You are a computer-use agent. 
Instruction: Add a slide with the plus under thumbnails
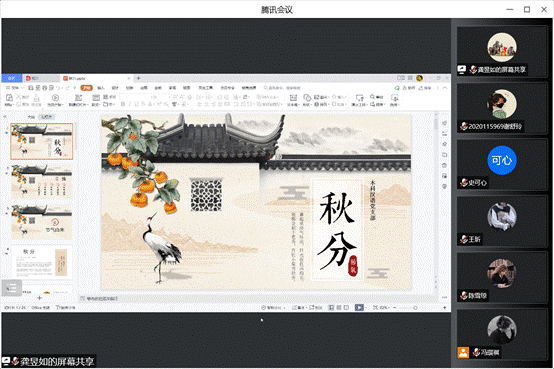[40, 298]
